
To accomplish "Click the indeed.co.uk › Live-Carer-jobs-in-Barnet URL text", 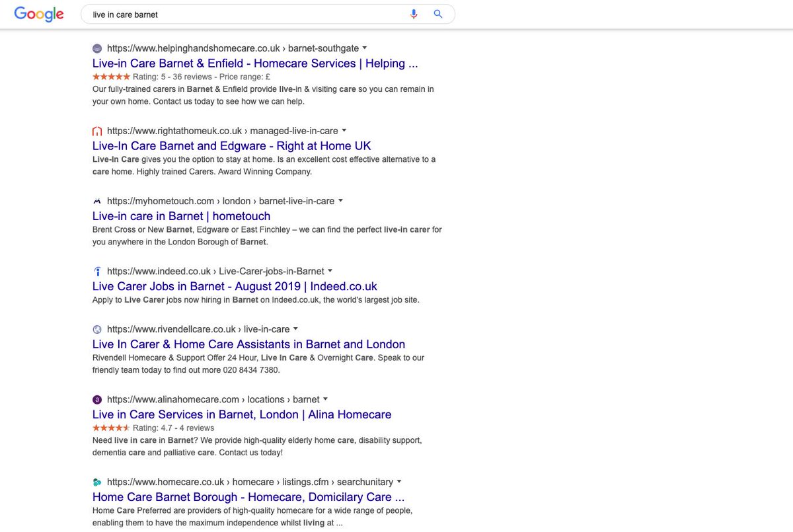I will [215, 272].
